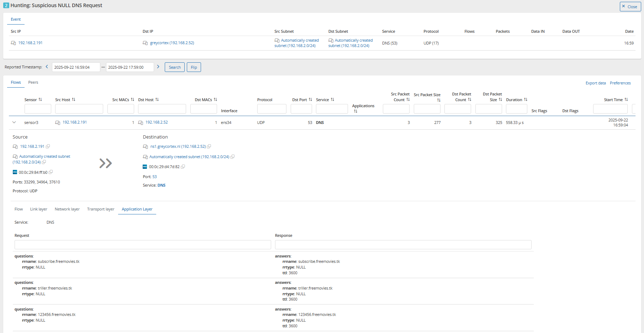Screen dimensions: 644x333
Task: Click the Request filter input field
Action: tap(143, 245)
